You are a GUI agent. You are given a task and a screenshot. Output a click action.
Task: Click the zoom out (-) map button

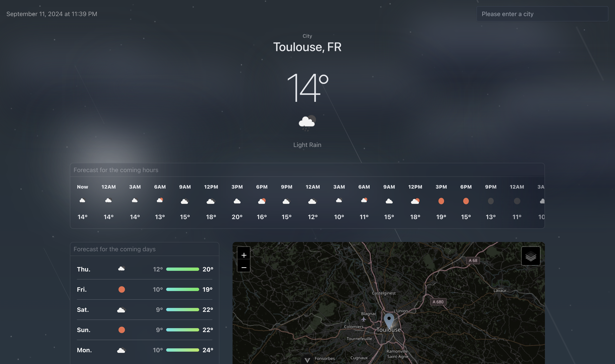pos(243,267)
